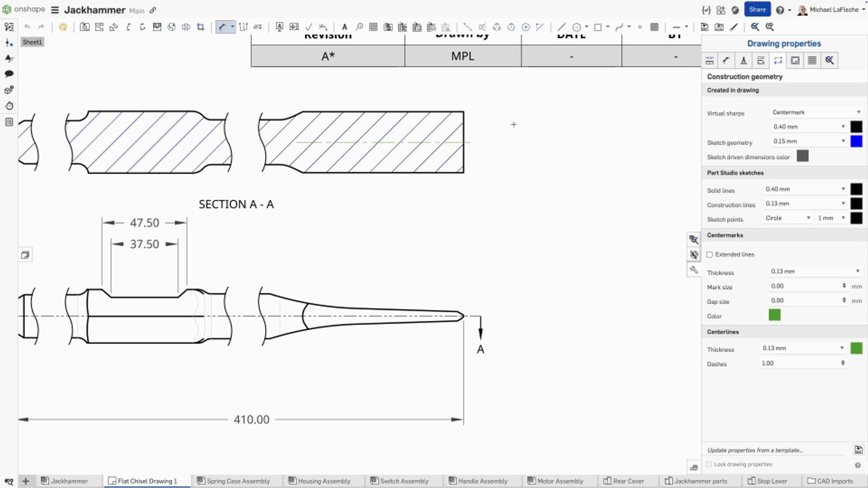
Task: Click the blue Share button
Action: click(x=757, y=10)
